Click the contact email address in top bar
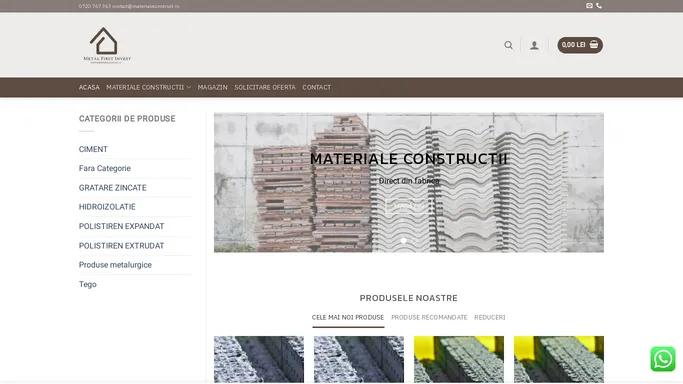The height and width of the screenshot is (384, 683). coord(146,6)
